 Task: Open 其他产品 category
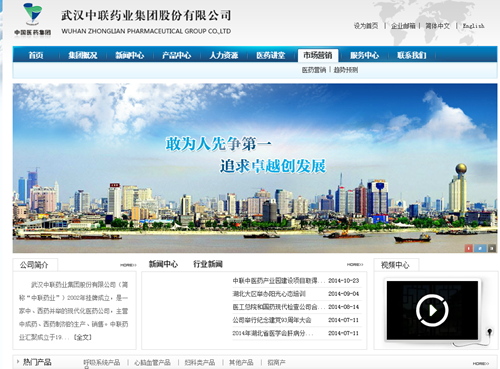click(241, 362)
